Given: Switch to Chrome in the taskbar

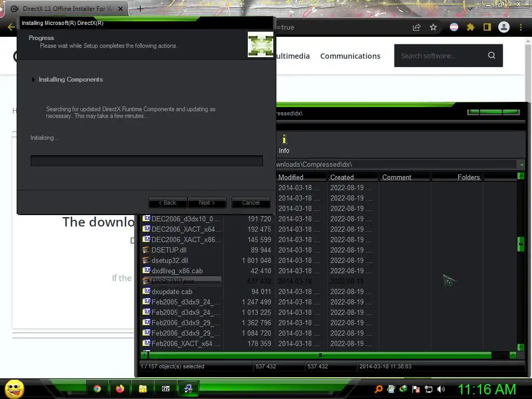Looking at the screenshot, I should click(x=97, y=389).
